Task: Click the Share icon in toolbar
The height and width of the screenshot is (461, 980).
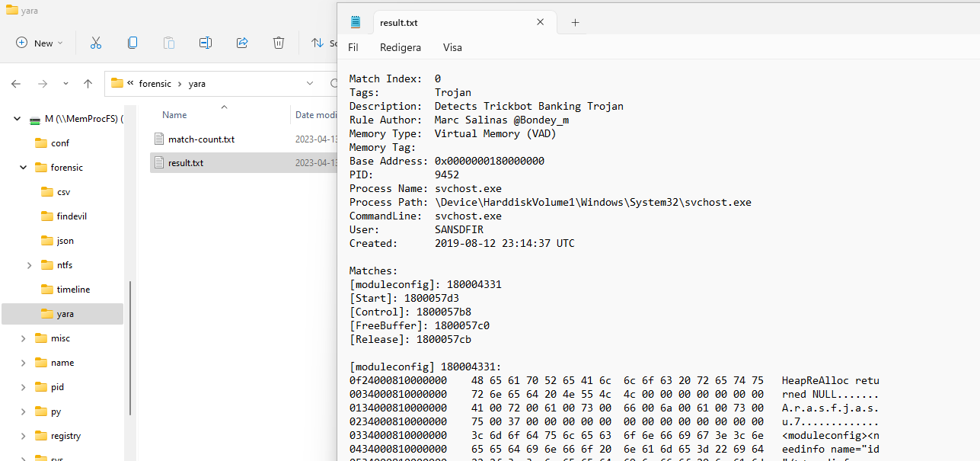Action: [x=242, y=43]
